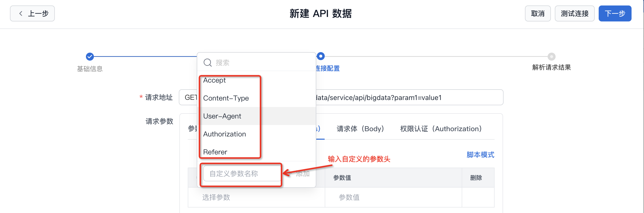The width and height of the screenshot is (644, 213).
Task: Click the completed 基础信息 step checkmark icon
Action: (x=90, y=57)
